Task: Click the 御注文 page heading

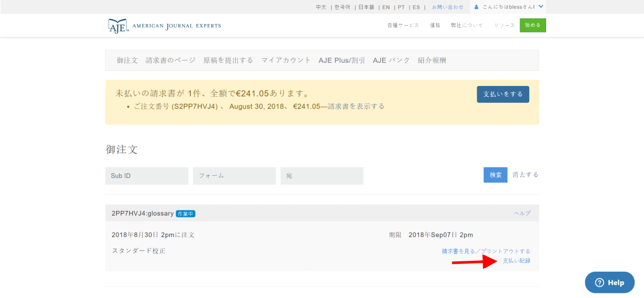Action: tap(122, 150)
